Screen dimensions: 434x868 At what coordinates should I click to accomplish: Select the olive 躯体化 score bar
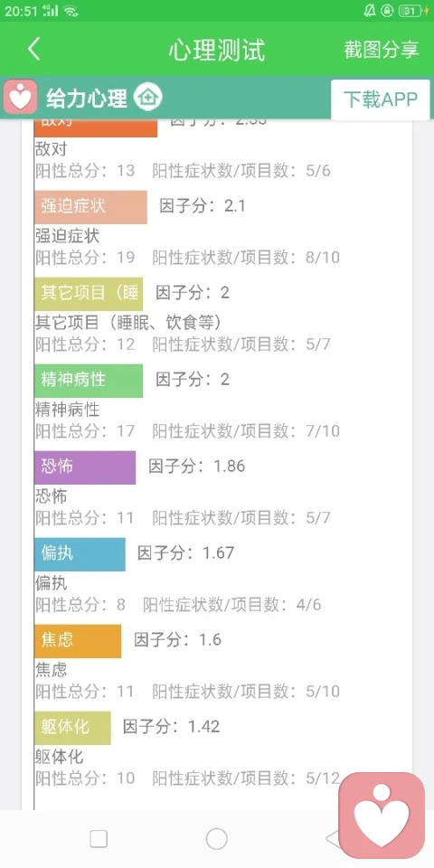click(x=72, y=728)
